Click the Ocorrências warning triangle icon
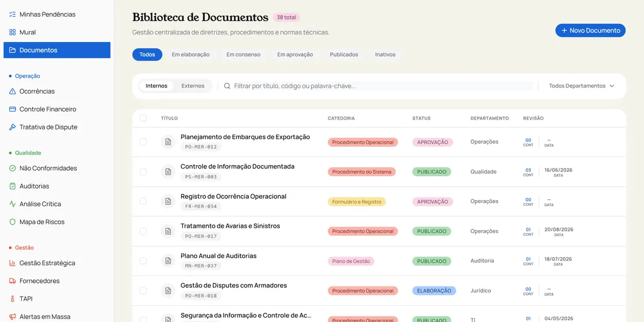 click(12, 91)
